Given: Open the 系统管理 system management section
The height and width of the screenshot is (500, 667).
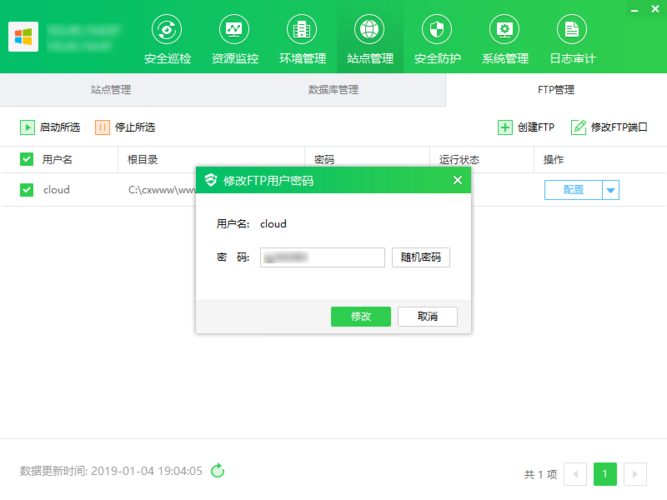Looking at the screenshot, I should [x=505, y=39].
